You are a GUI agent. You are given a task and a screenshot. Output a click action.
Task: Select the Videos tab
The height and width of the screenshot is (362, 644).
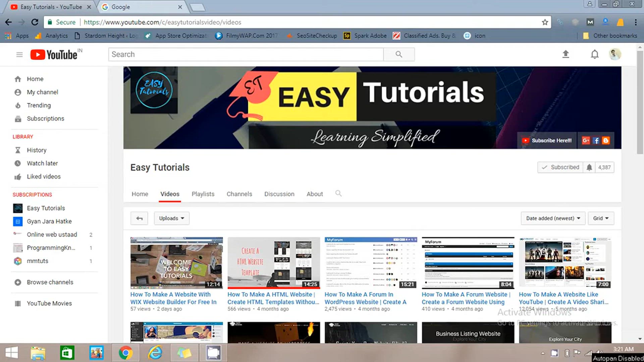170,194
